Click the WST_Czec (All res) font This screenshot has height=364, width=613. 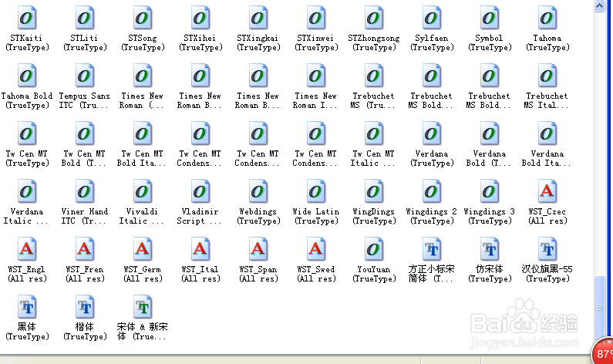point(547,191)
